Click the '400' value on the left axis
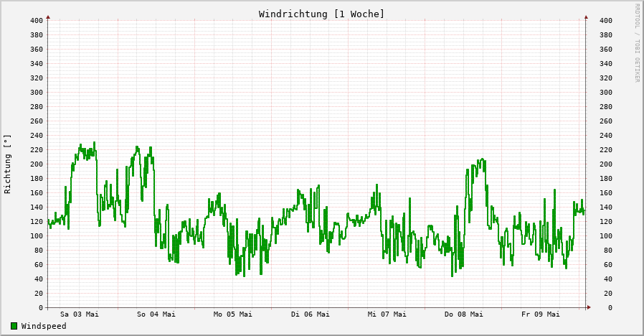644x336 pixels. 37,21
